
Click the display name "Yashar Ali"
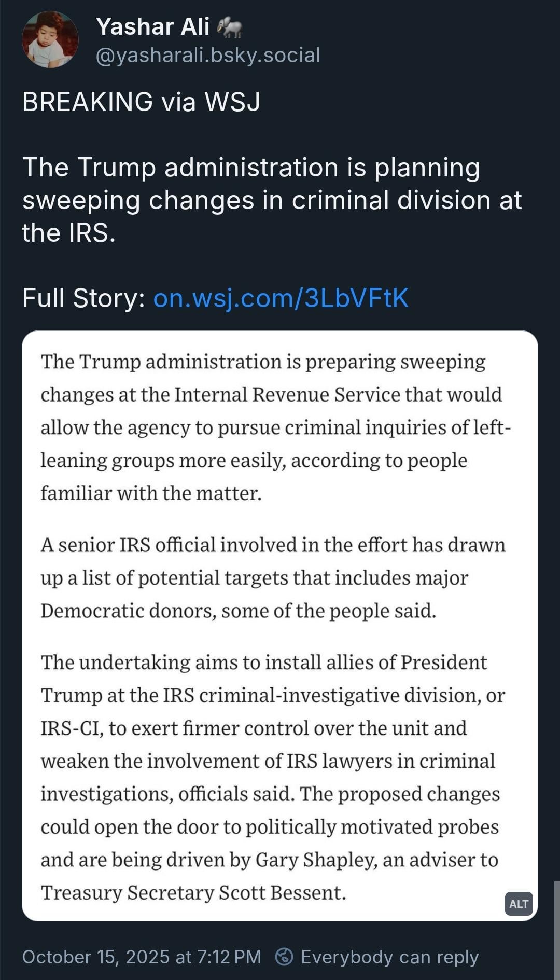(152, 26)
